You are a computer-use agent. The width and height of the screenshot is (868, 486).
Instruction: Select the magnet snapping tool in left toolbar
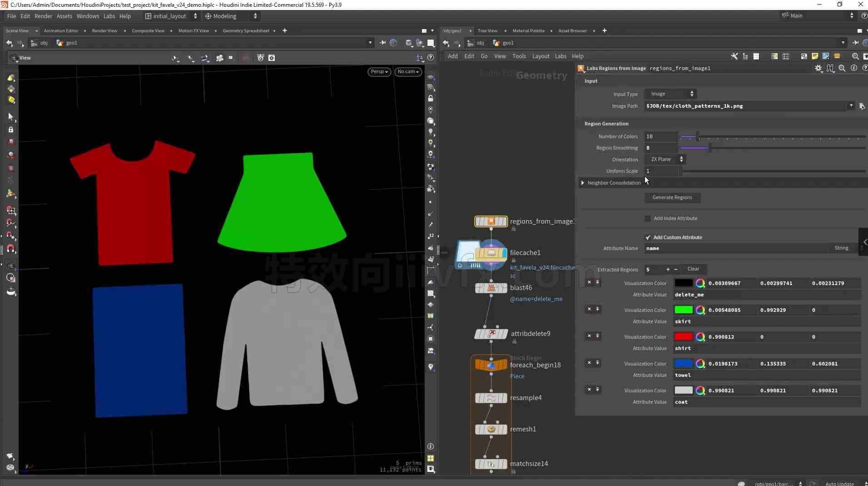point(11,249)
